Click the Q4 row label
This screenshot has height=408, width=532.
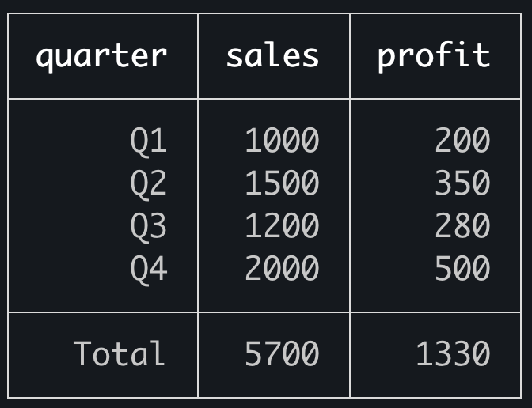pyautogui.click(x=149, y=269)
